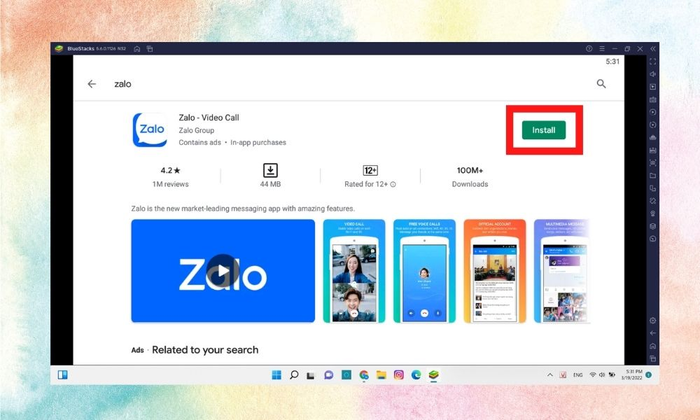Open the Rated for 12+ info icon
The image size is (700, 420).
[x=393, y=184]
